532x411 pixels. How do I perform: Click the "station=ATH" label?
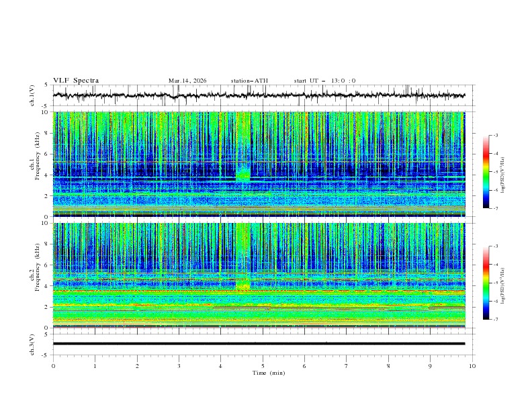pos(249,81)
